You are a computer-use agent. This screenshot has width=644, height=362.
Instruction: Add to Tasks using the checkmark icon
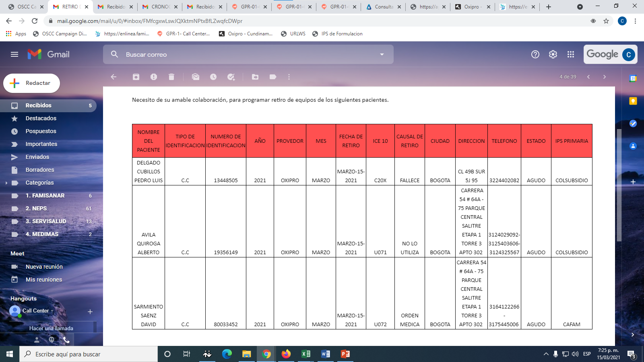click(x=231, y=77)
